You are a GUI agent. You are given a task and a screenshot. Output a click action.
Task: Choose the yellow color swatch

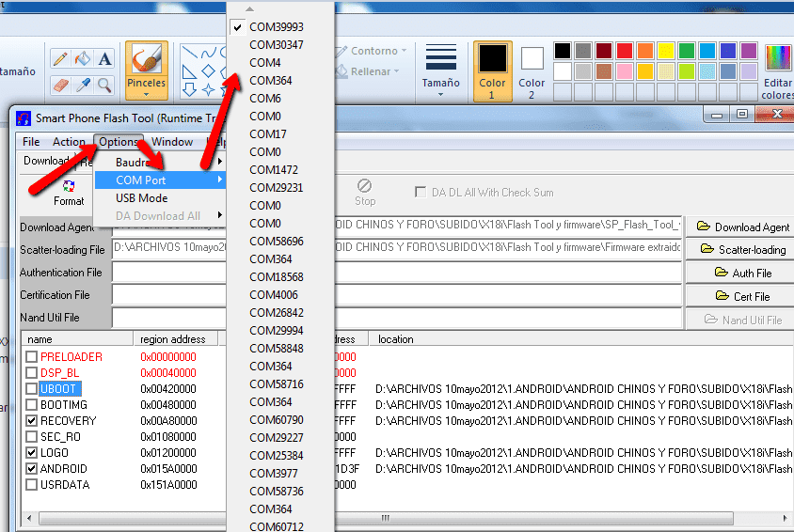coord(666,51)
